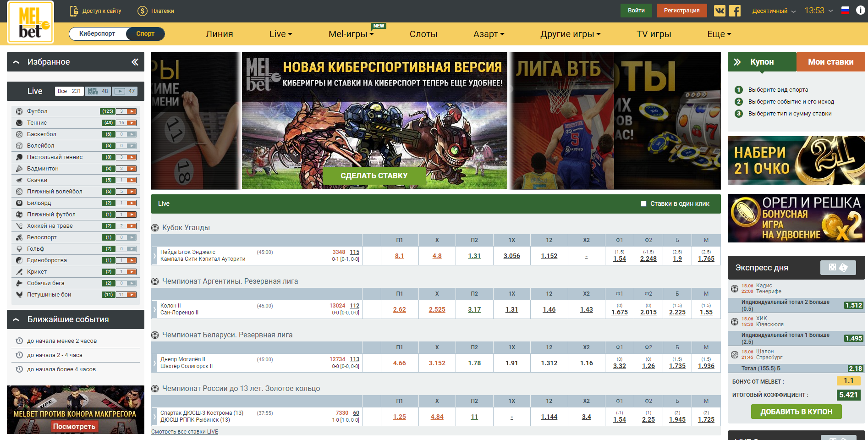
Task: Select odds 2.62 for Колон II
Action: pyautogui.click(x=399, y=309)
